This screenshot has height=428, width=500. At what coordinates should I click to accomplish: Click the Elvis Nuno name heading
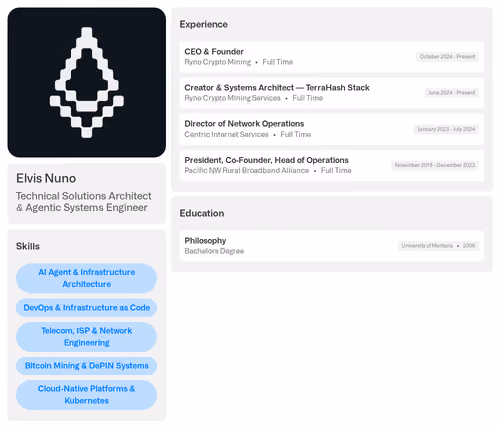(x=46, y=178)
